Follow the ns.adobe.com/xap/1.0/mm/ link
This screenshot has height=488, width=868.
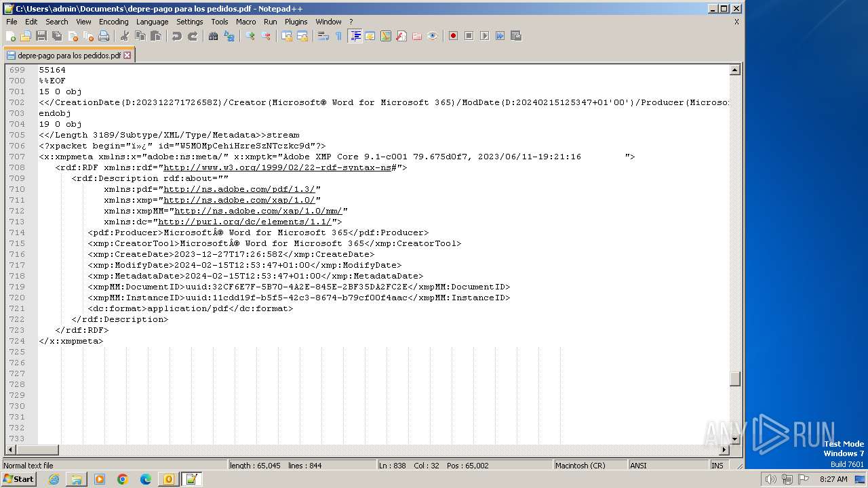click(258, 211)
